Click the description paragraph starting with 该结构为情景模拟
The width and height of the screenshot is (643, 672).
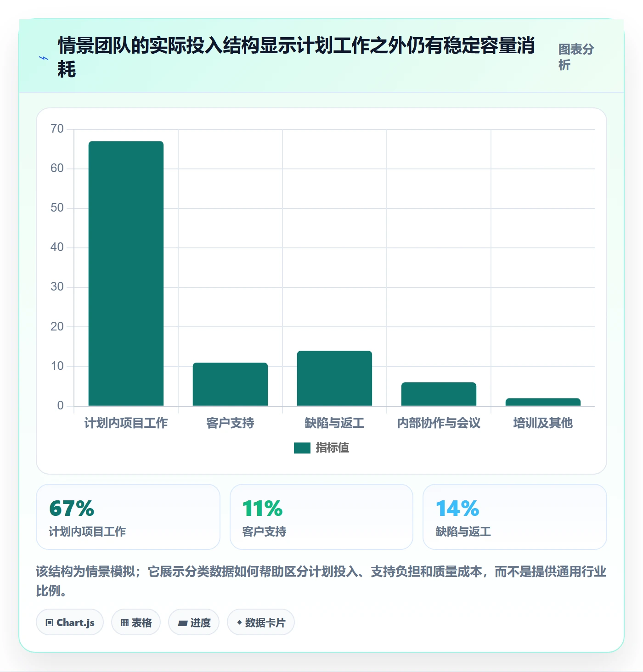click(x=321, y=581)
